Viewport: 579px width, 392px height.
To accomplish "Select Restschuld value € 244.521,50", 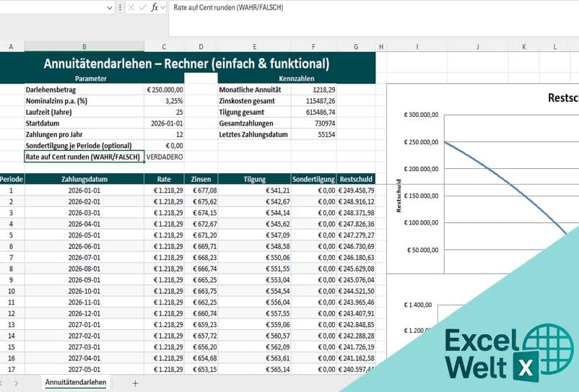I will point(356,291).
